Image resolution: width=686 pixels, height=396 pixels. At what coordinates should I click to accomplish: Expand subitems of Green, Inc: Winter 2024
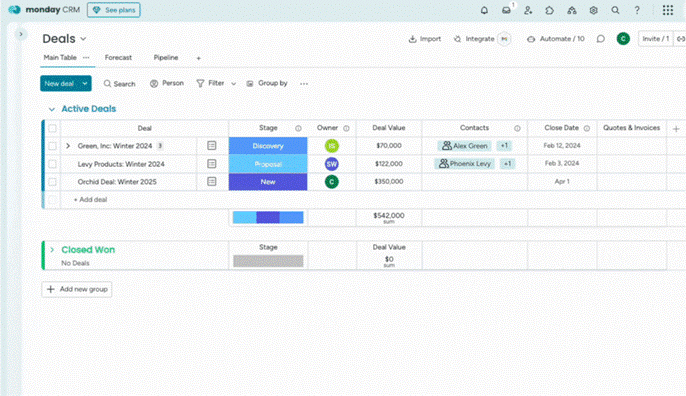[68, 146]
